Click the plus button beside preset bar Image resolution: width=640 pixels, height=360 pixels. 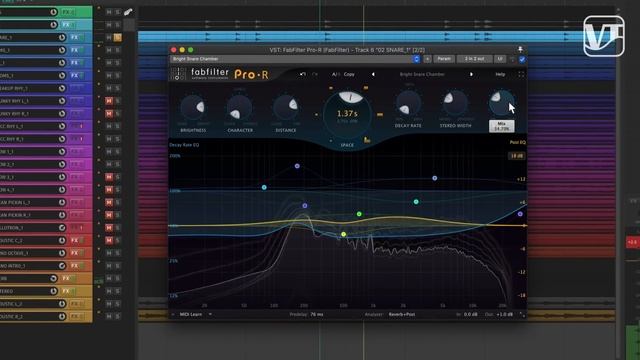click(427, 59)
